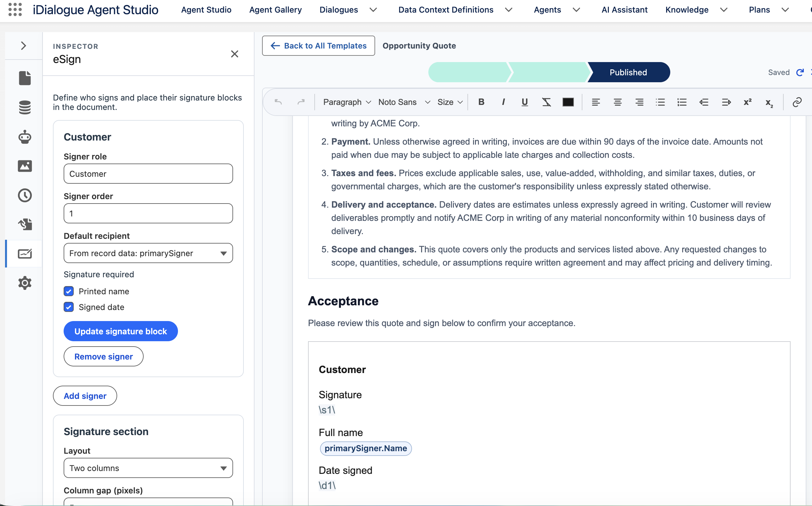Image resolution: width=812 pixels, height=506 pixels.
Task: Apply subscript formatting
Action: pyautogui.click(x=769, y=103)
